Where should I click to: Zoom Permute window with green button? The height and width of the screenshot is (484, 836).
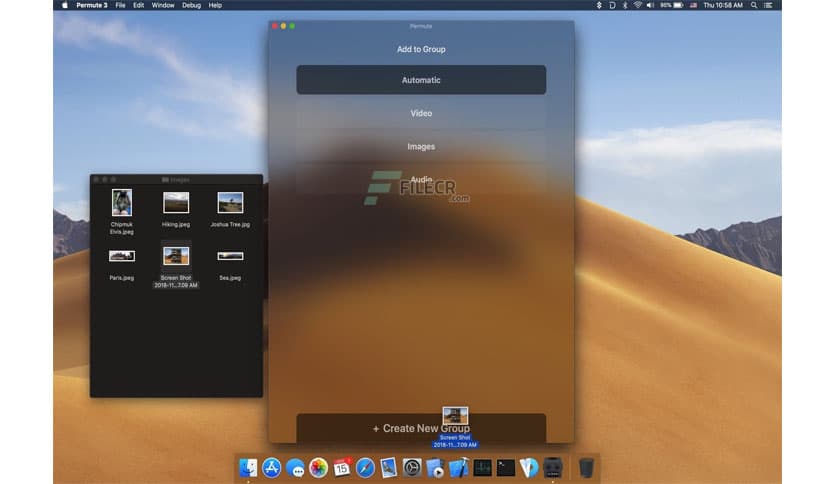pos(292,26)
